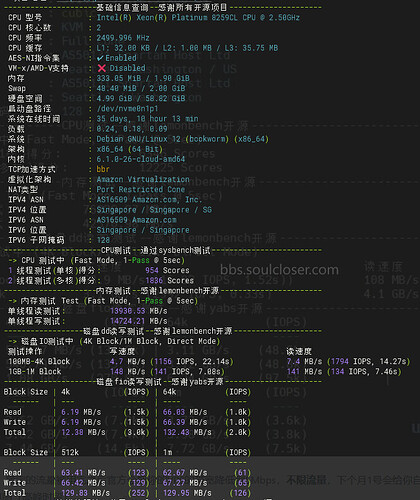Click the multi-thread score '1836 Scores'
Image resolution: width=420 pixels, height=500 pixels.
click(x=169, y=280)
